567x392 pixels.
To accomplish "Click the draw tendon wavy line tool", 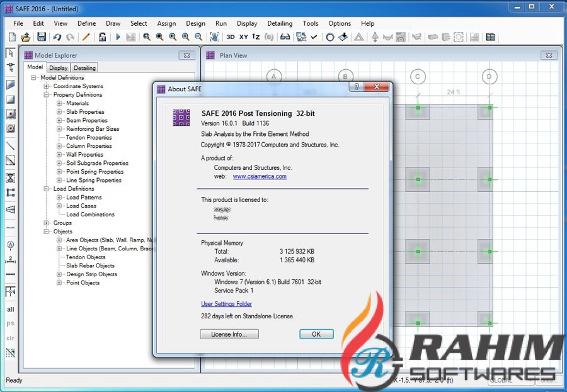I will coord(11,228).
